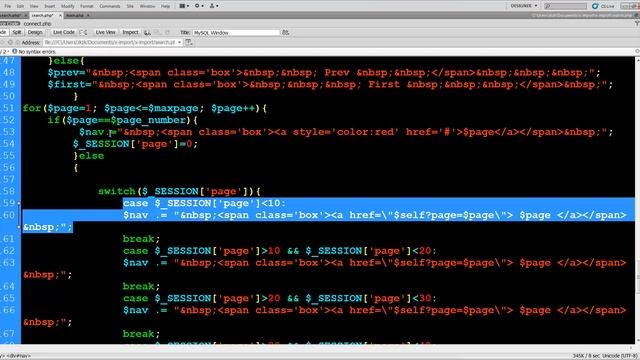
Task: Open the Format menu
Action: click(x=87, y=6)
